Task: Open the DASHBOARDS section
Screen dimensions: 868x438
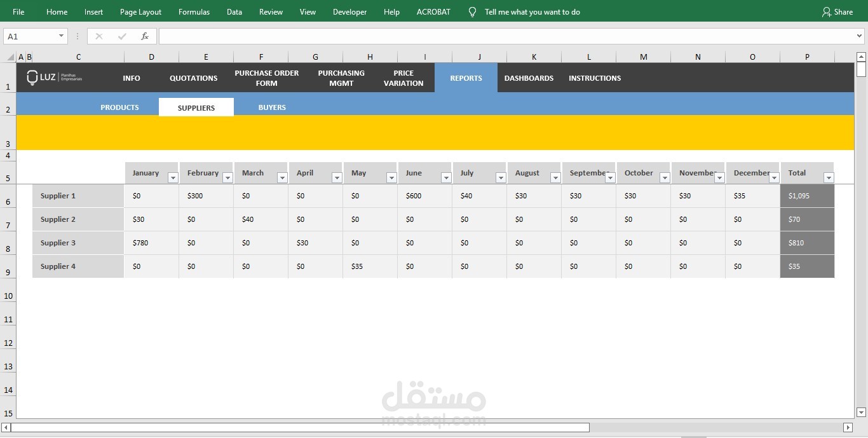Action: point(529,78)
